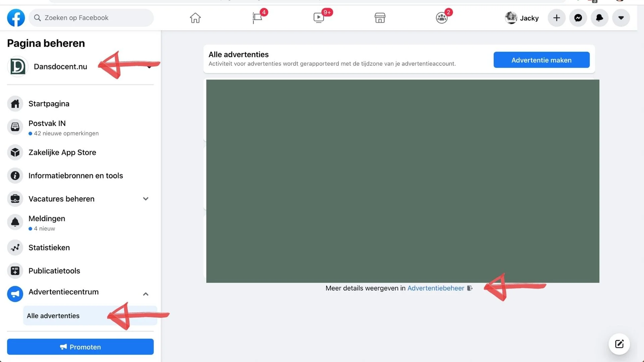Expand the Vacatures beheren section

[146, 199]
